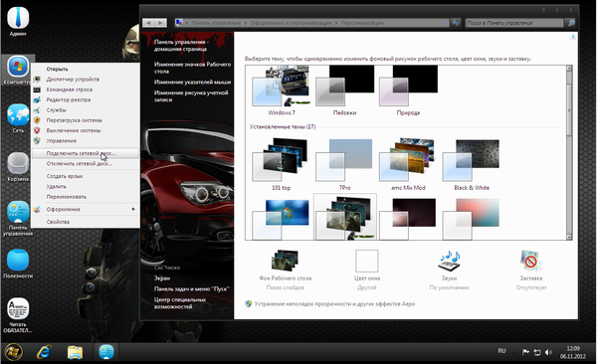Select the Windows 7 theme
The image size is (597, 364).
pyautogui.click(x=282, y=91)
